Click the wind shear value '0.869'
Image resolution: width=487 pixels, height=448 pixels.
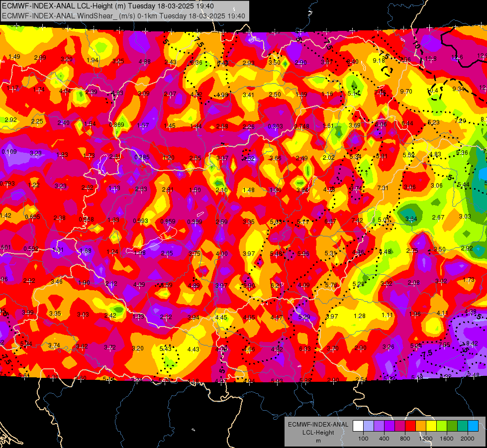[x=116, y=124]
